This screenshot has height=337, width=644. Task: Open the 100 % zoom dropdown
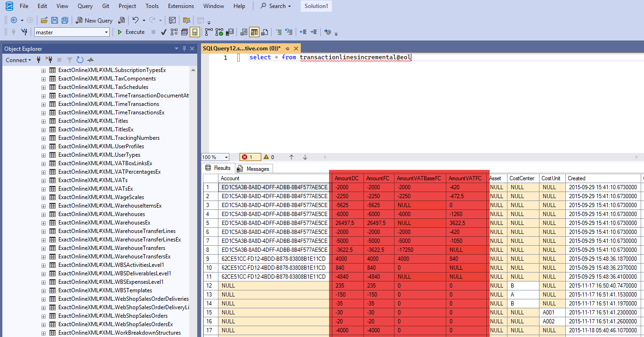[x=226, y=157]
